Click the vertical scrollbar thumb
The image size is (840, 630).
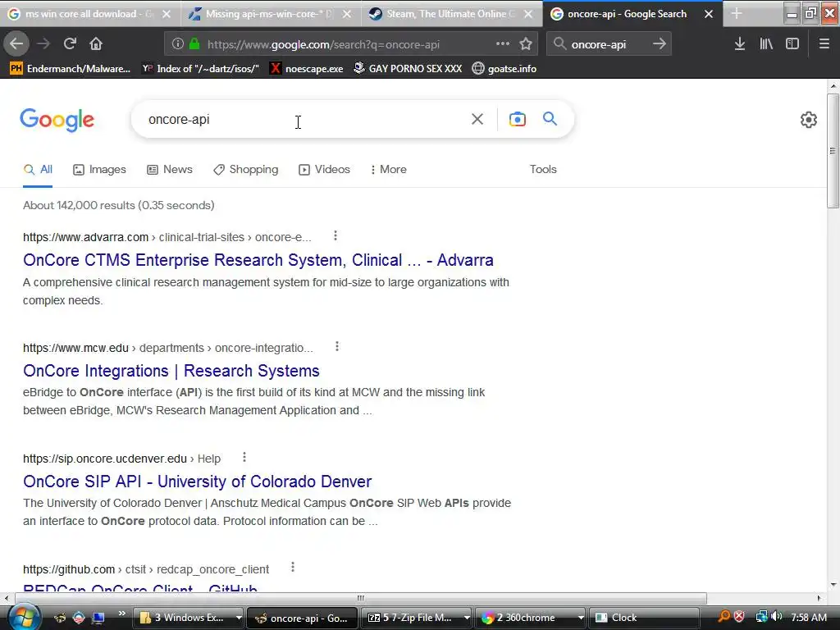(x=833, y=151)
